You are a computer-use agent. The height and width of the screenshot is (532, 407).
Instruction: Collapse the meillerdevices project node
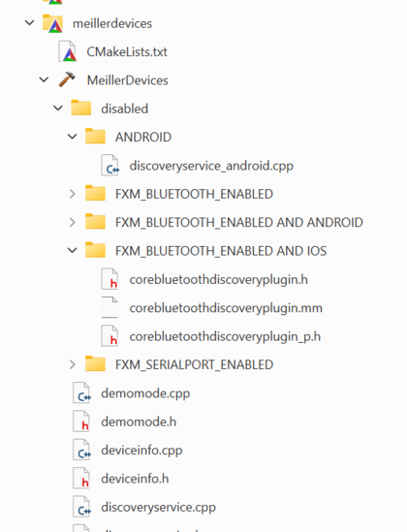coord(30,23)
